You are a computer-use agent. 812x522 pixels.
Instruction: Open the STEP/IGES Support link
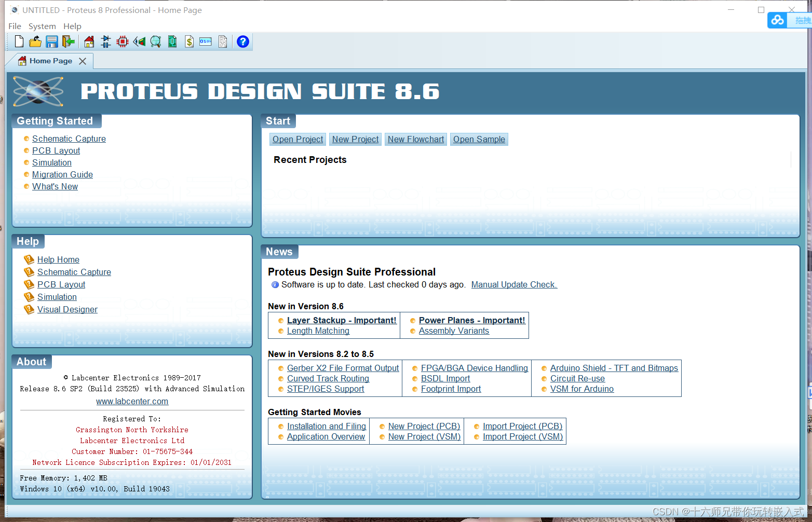pos(326,389)
